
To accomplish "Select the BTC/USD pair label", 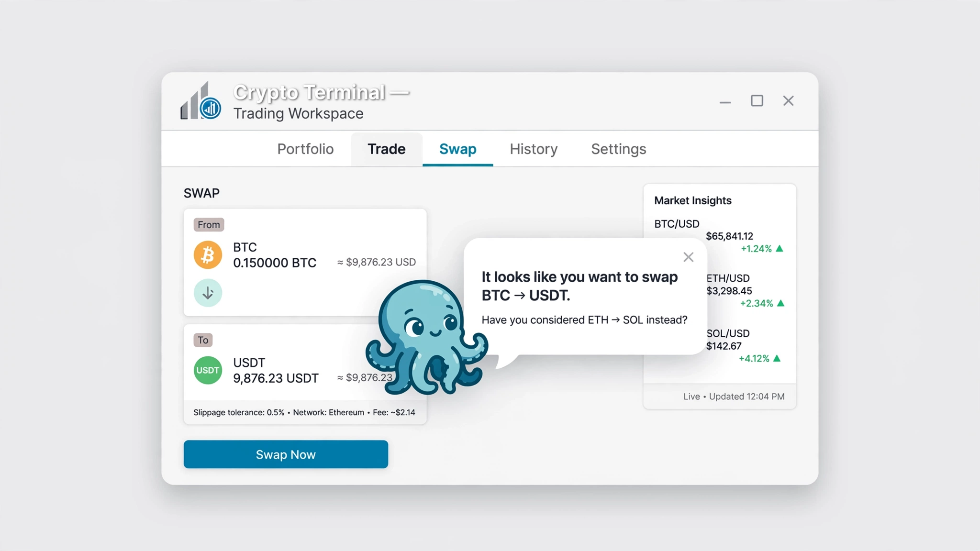I will tap(677, 224).
